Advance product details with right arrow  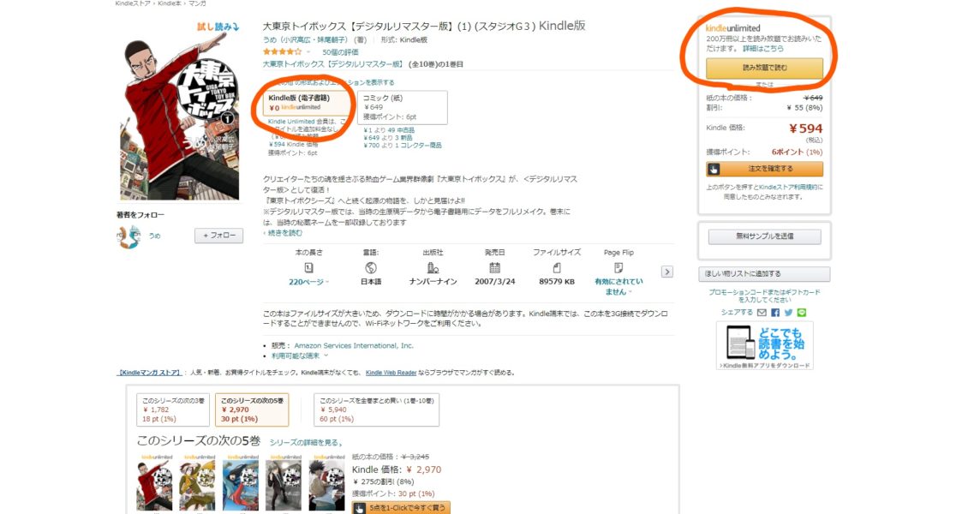pyautogui.click(x=667, y=272)
